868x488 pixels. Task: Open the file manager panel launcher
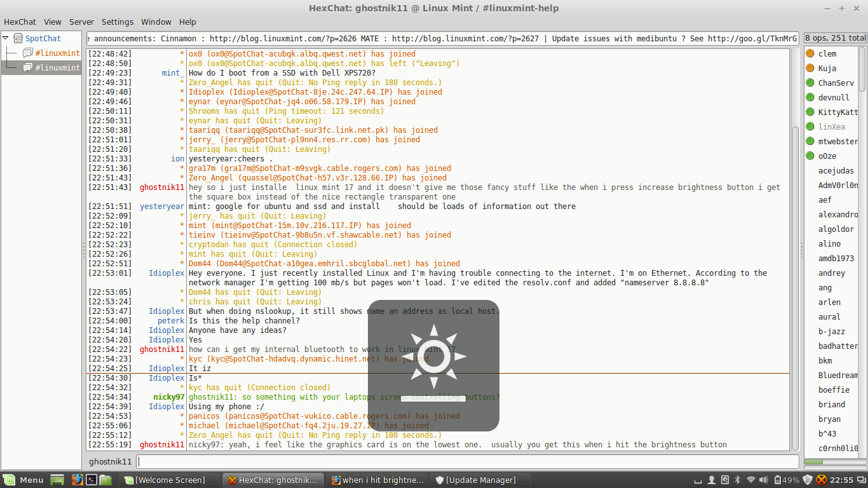click(105, 480)
